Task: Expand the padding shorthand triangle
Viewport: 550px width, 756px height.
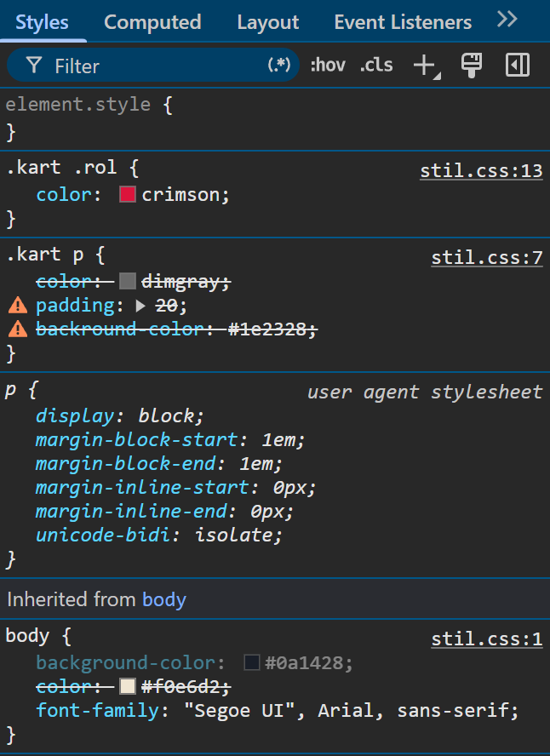Action: coord(140,306)
